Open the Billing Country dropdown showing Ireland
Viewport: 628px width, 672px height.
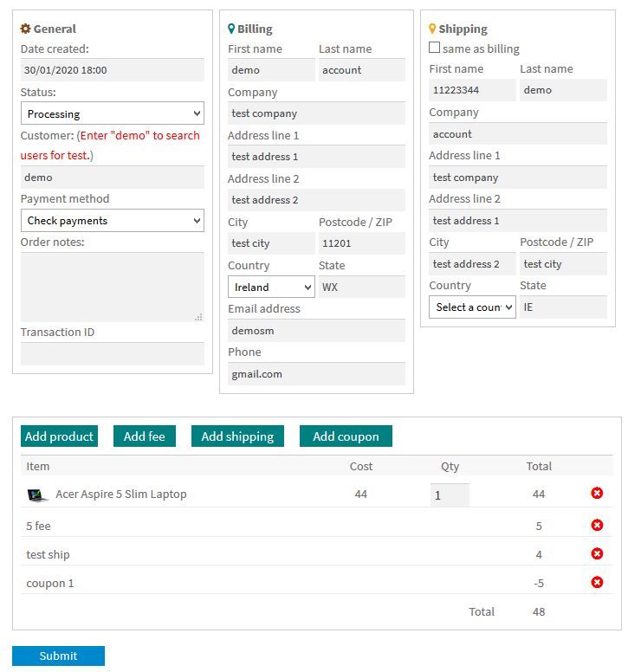point(271,287)
